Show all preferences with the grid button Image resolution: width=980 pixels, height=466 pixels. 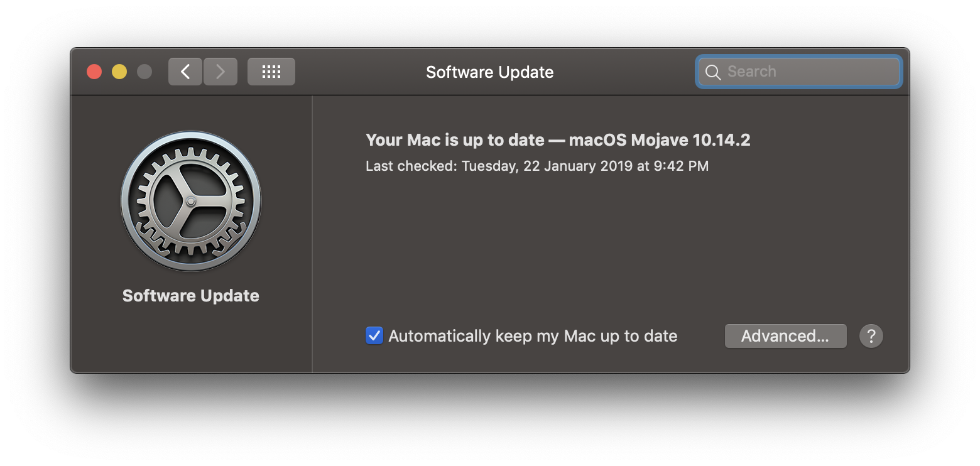click(x=271, y=72)
